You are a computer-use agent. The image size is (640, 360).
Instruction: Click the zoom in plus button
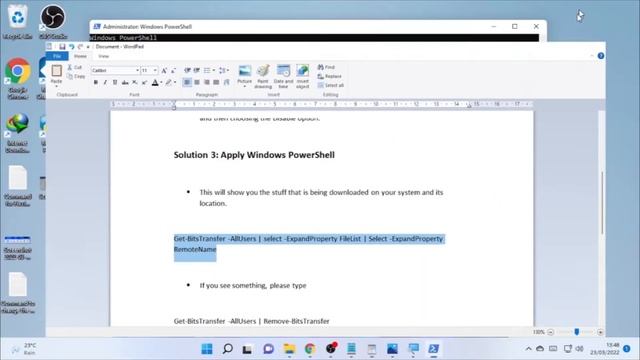(x=600, y=332)
